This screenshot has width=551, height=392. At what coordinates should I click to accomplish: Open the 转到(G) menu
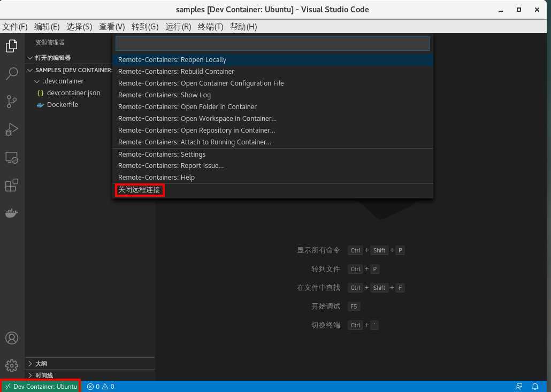(x=145, y=27)
